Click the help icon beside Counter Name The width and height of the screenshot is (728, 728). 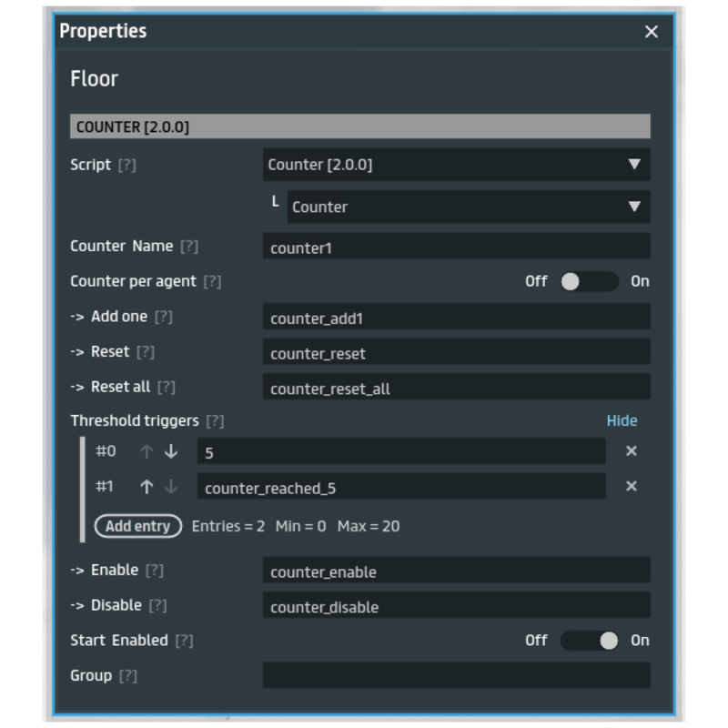point(188,247)
